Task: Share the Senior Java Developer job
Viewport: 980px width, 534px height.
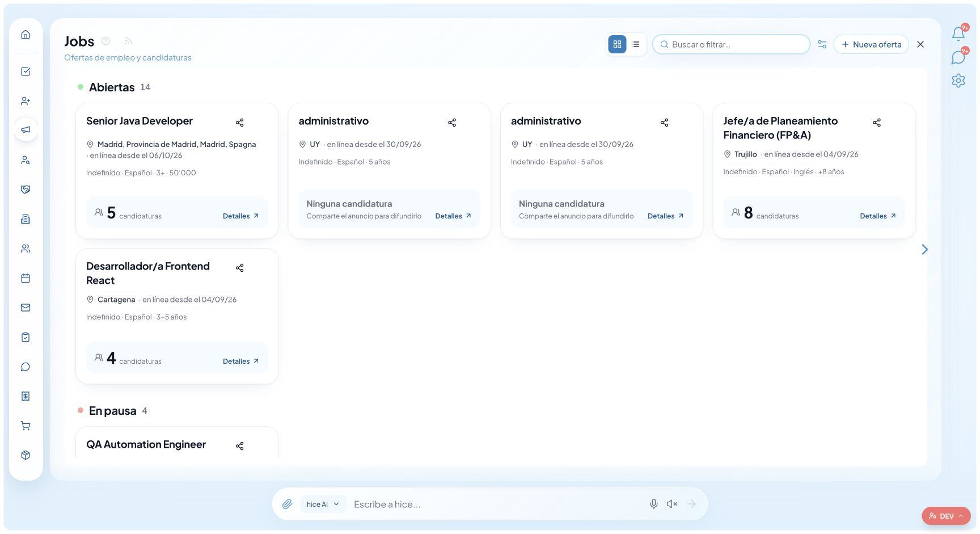Action: [x=239, y=123]
